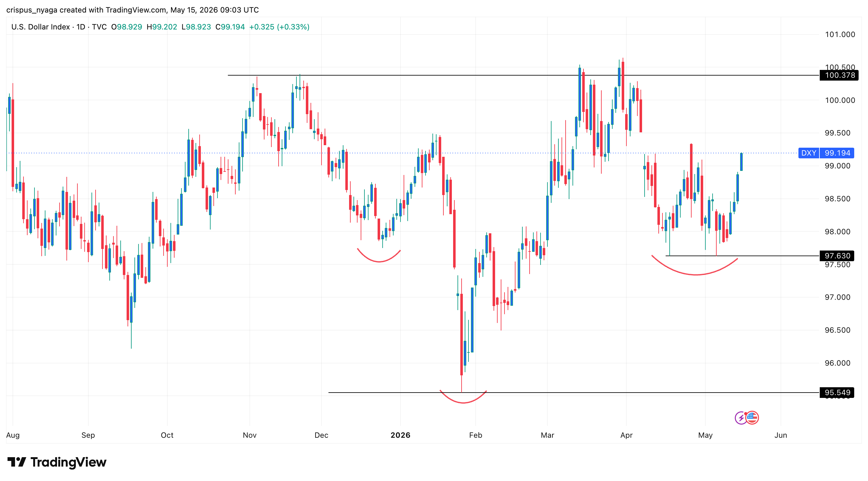868x481 pixels.
Task: Click the 96.500 price axis label
Action: pyautogui.click(x=837, y=330)
